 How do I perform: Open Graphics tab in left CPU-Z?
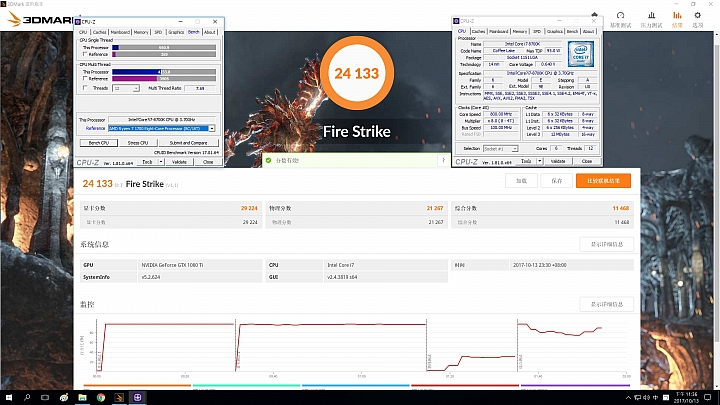(x=176, y=32)
